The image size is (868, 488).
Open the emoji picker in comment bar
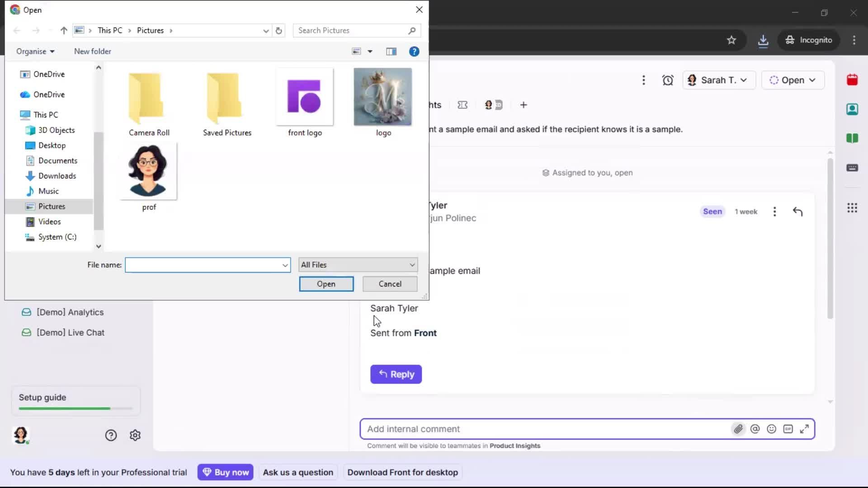pyautogui.click(x=772, y=429)
